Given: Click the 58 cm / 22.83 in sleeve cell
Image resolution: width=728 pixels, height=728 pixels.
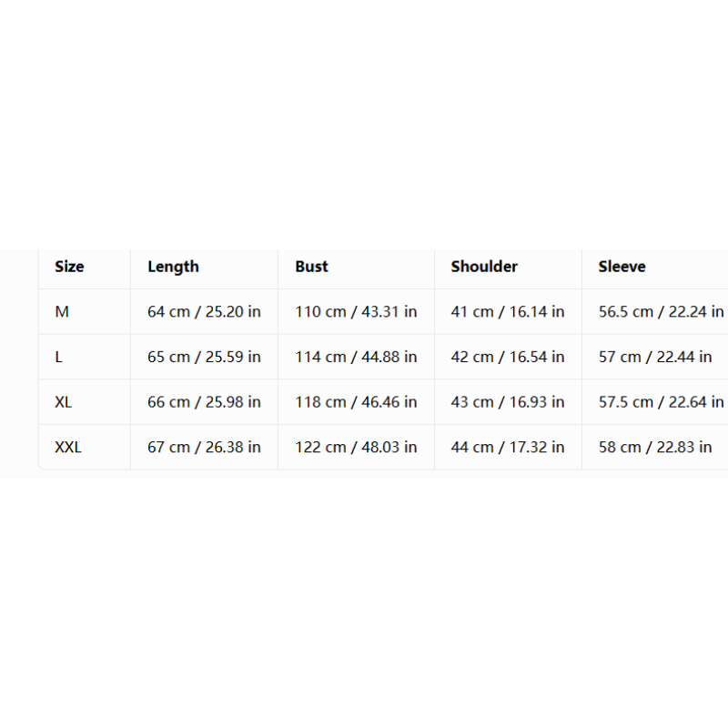Looking at the screenshot, I should 655,447.
